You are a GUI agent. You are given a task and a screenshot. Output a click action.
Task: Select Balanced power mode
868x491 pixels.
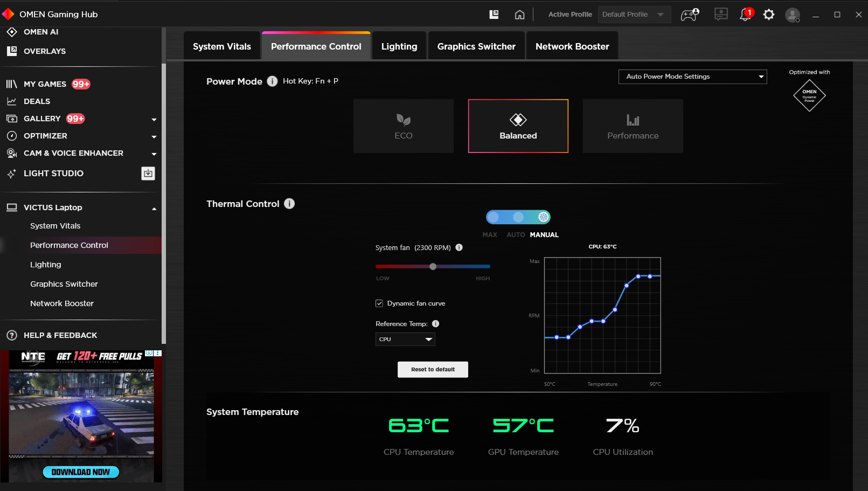(518, 126)
